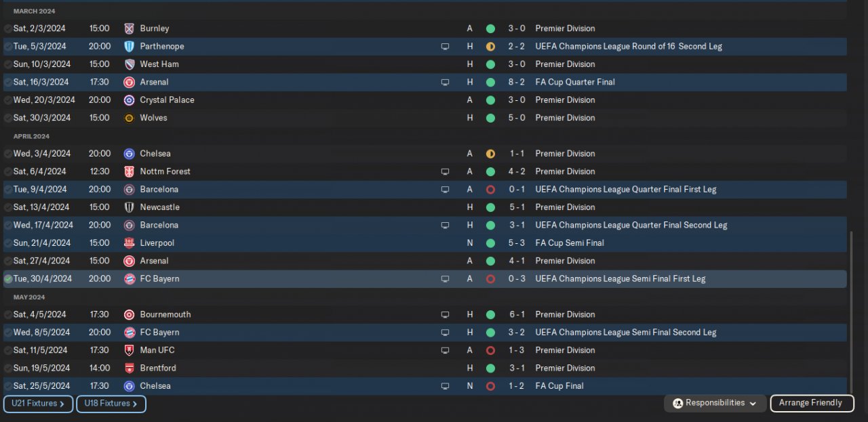Click green win indicator for Wolves match
The image size is (868, 422).
coord(490,118)
